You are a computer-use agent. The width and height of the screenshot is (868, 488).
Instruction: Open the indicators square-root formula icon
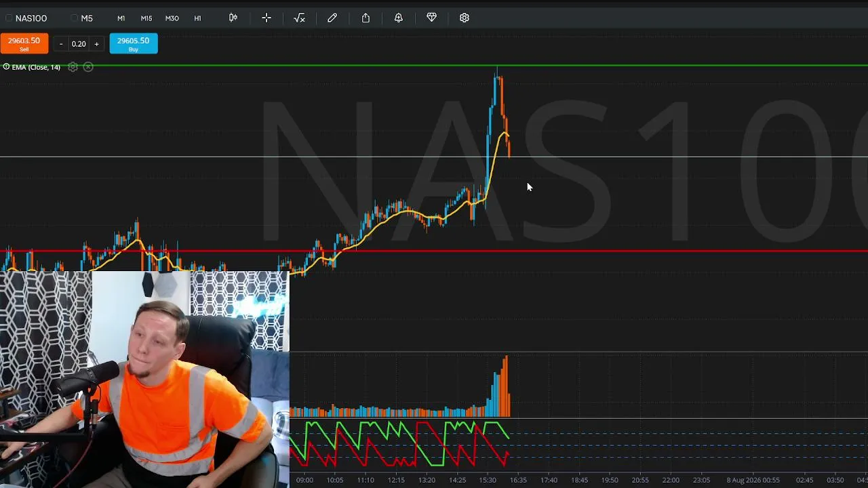(299, 18)
